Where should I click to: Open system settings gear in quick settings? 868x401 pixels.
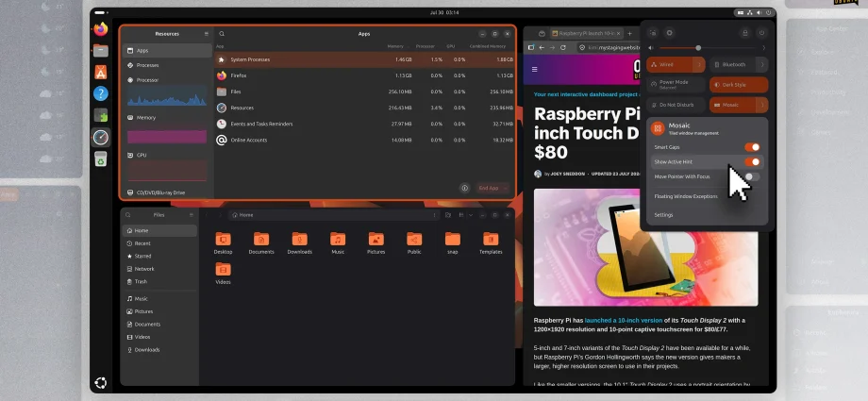click(669, 33)
